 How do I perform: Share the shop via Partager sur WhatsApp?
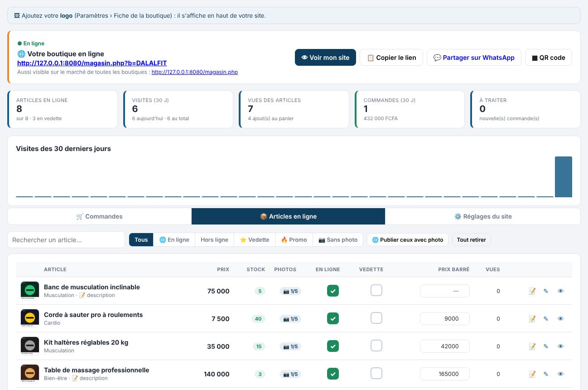(x=474, y=58)
